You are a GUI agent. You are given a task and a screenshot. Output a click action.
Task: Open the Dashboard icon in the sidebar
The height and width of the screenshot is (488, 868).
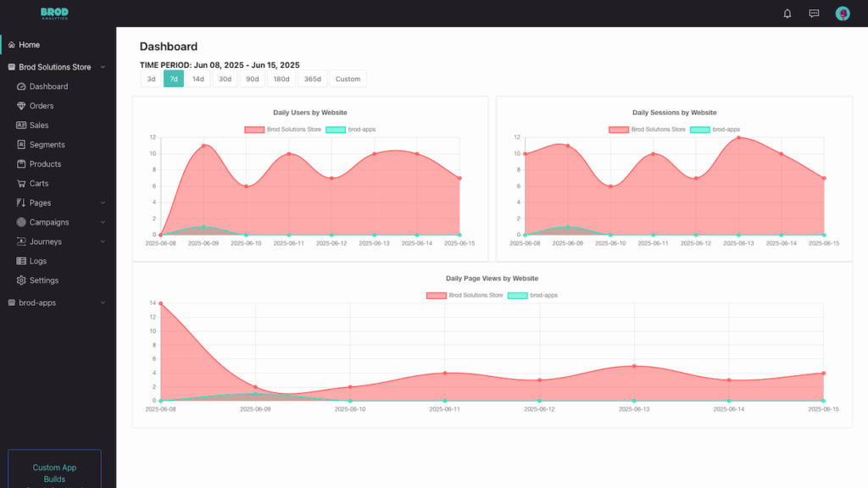click(20, 86)
